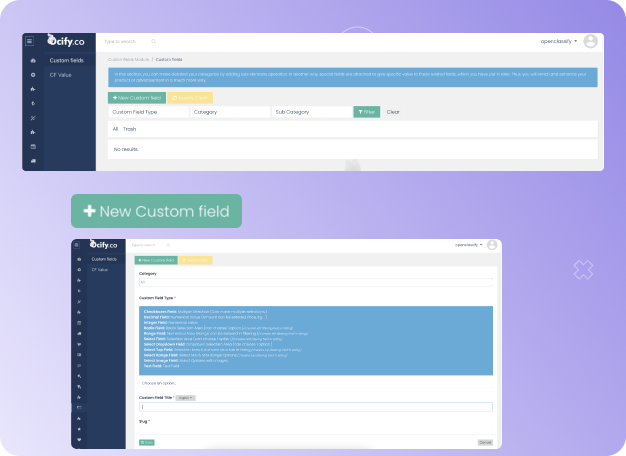Click the home icon in top sidebar
626x456 pixels.
(33, 61)
